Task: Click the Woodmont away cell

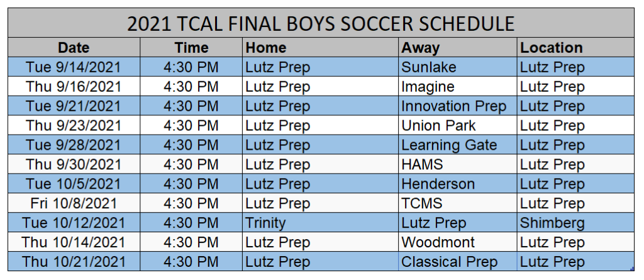Action: coord(458,242)
